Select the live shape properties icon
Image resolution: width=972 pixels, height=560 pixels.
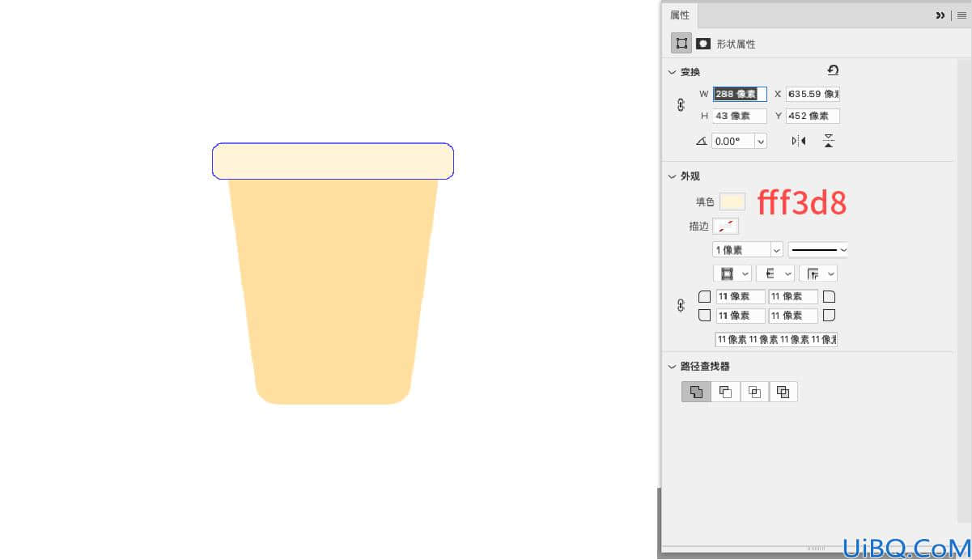point(681,44)
